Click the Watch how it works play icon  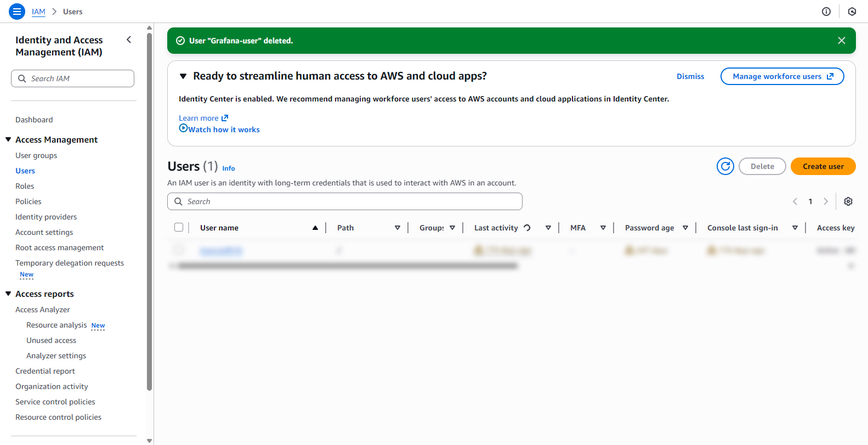(183, 128)
